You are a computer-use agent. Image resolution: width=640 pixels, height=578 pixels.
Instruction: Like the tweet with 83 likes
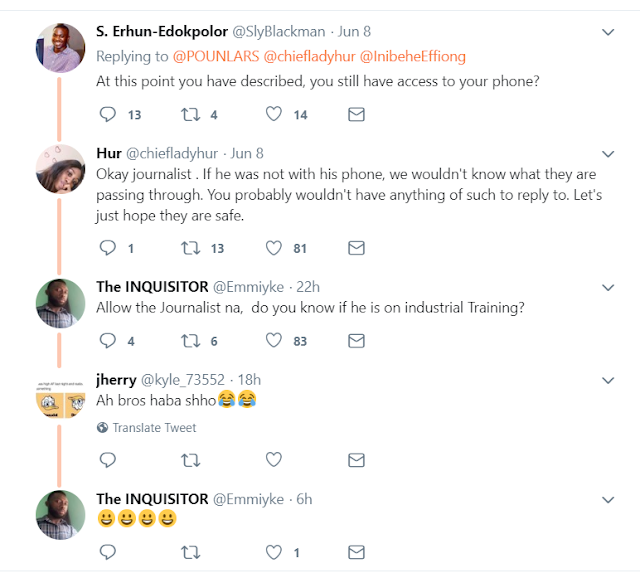[x=273, y=341]
